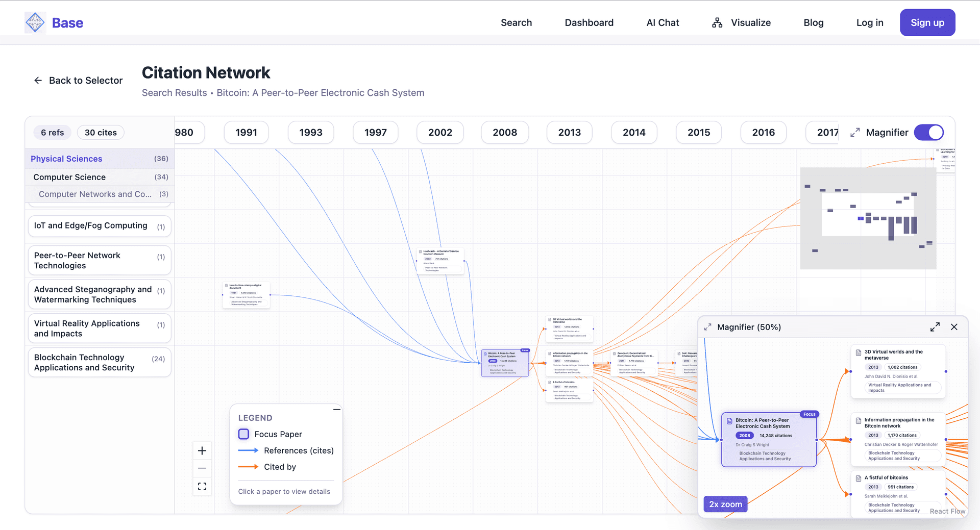Screen dimensions: 980x530
Task: Click the Log in link
Action: click(869, 22)
